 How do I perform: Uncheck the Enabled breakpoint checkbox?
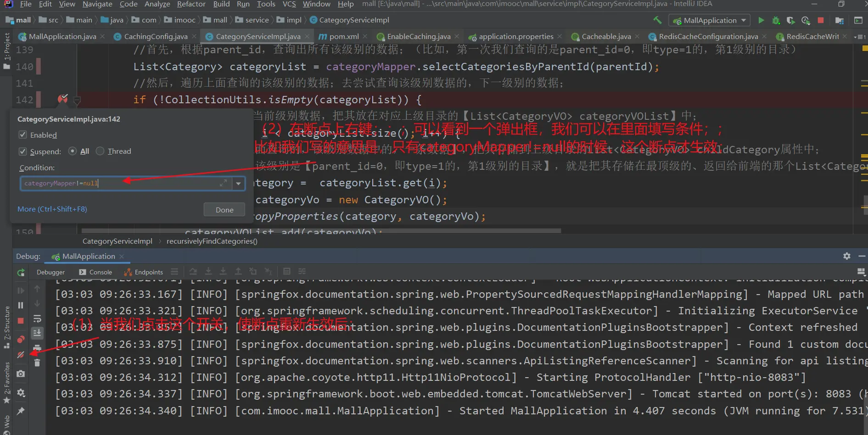pyautogui.click(x=23, y=135)
